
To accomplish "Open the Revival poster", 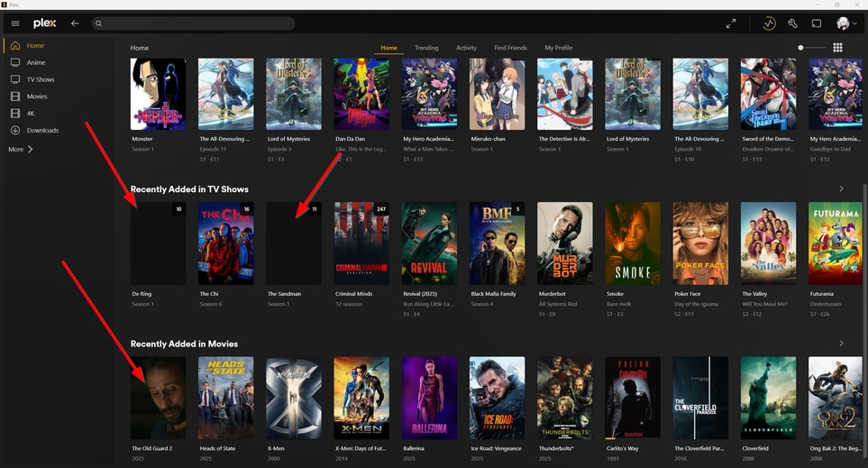I will (429, 243).
